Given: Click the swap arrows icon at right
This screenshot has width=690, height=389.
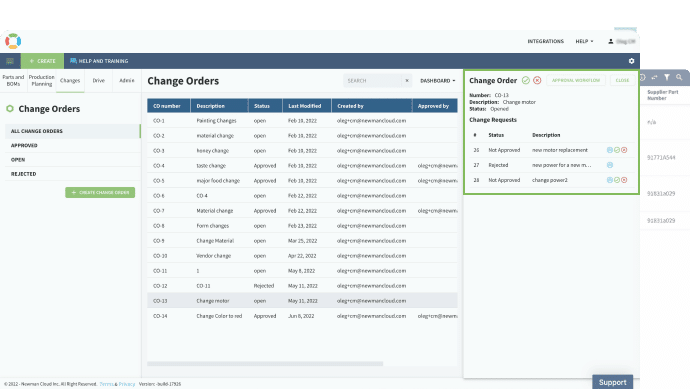Looking at the screenshot, I should click(654, 77).
